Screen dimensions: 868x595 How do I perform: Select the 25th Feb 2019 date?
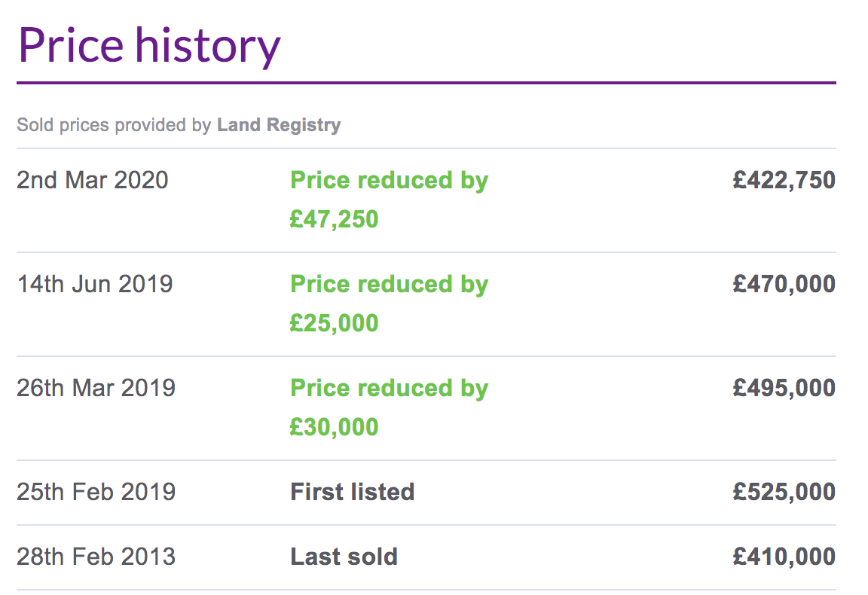tap(96, 493)
